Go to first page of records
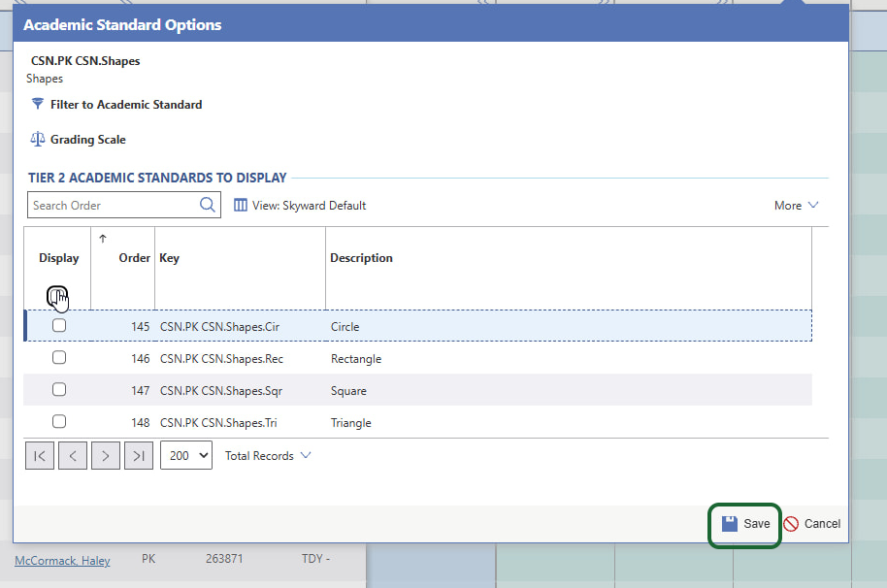This screenshot has height=588, width=887. (x=40, y=455)
